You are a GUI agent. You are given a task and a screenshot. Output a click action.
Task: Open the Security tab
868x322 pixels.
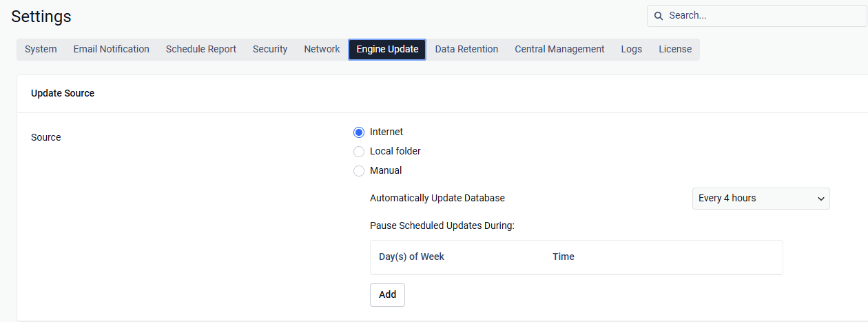[270, 50]
